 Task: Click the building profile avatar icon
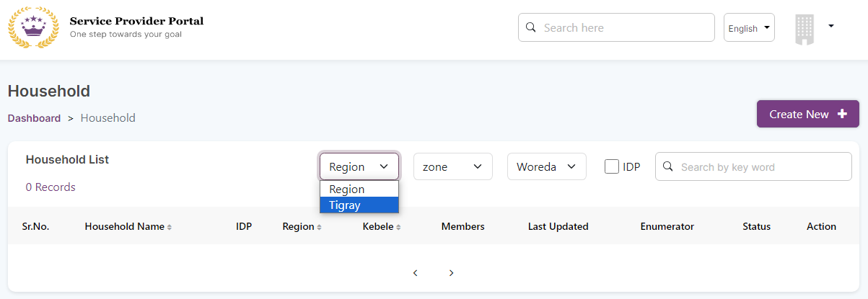[x=804, y=29]
